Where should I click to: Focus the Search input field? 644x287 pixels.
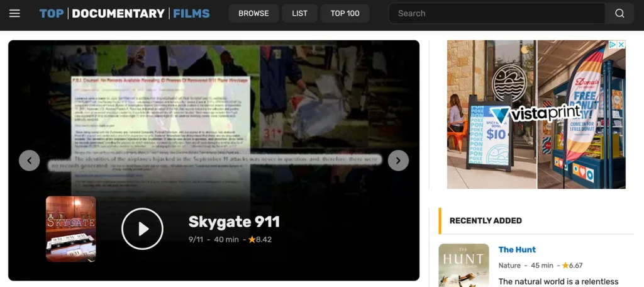click(x=497, y=13)
